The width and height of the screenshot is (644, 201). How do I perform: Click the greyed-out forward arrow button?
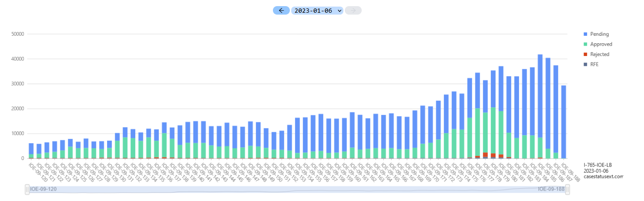tap(353, 10)
